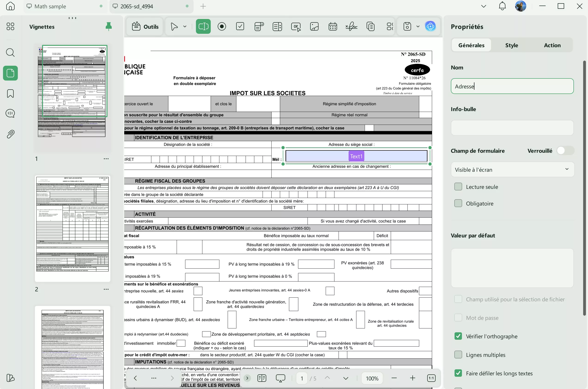Screen dimensions: 588x389
Task: Open the search panel in the sidebar
Action: click(x=10, y=53)
